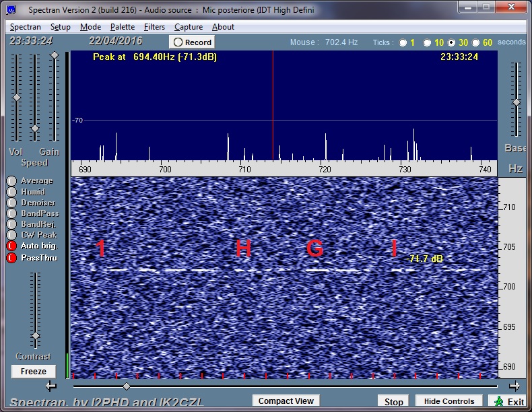Screen dimensions: 532x412
Task: Click the right arrow scroll icon
Action: tap(514, 386)
